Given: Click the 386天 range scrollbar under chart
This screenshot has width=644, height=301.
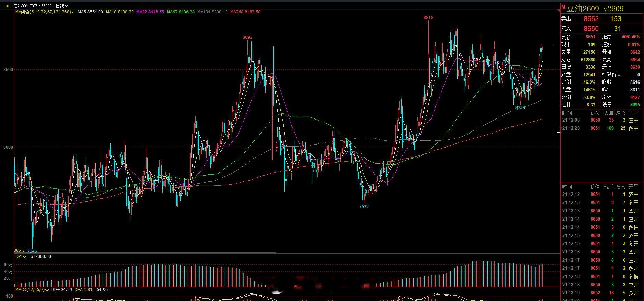Looking at the screenshot, I should tap(145, 252).
